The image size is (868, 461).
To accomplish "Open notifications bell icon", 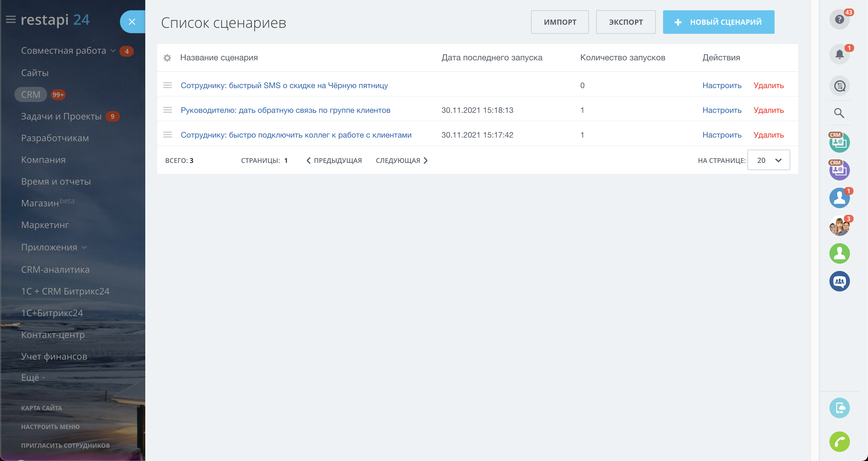I will click(839, 54).
